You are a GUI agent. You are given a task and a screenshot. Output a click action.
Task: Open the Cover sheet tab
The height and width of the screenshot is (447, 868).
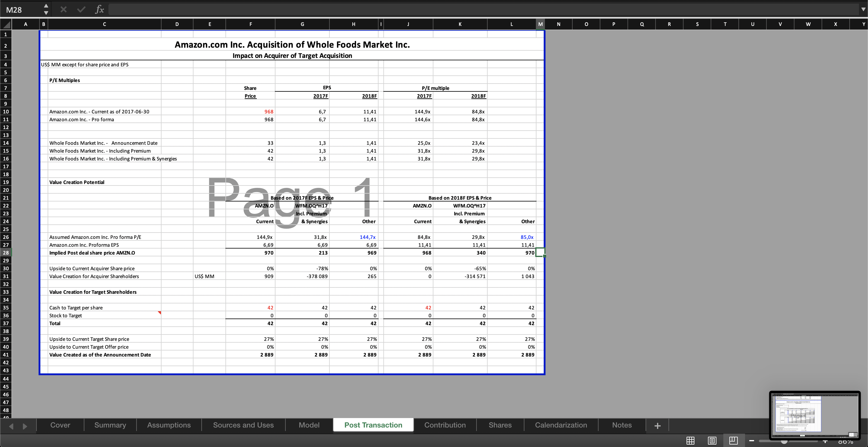(60, 425)
